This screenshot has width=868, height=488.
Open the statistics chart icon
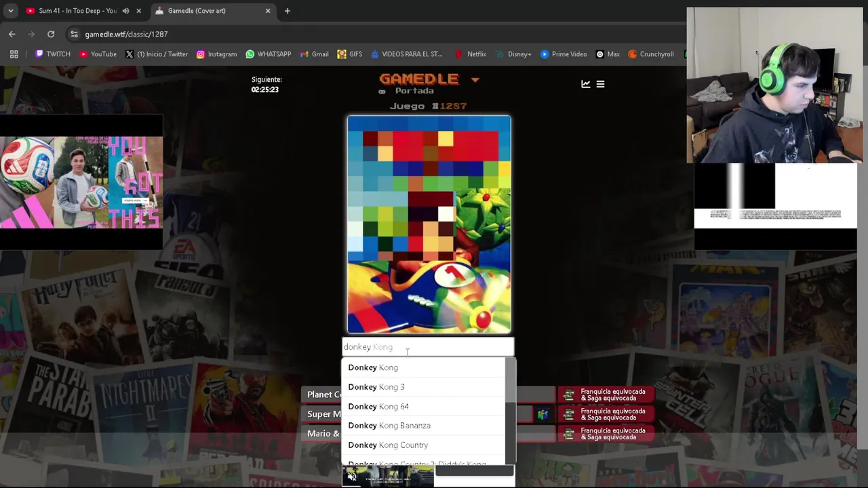[585, 84]
